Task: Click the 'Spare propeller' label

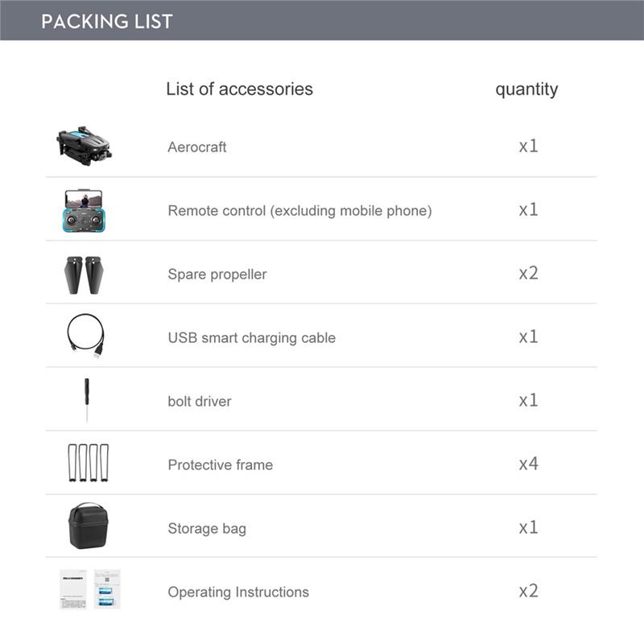Action: coord(217,275)
